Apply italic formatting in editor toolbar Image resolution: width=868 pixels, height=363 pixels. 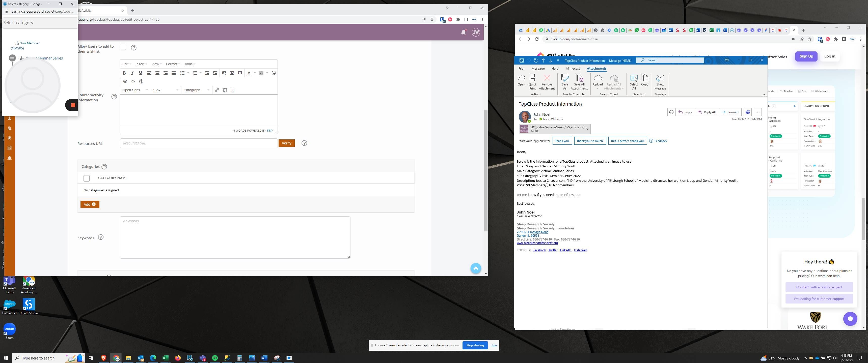coord(132,73)
